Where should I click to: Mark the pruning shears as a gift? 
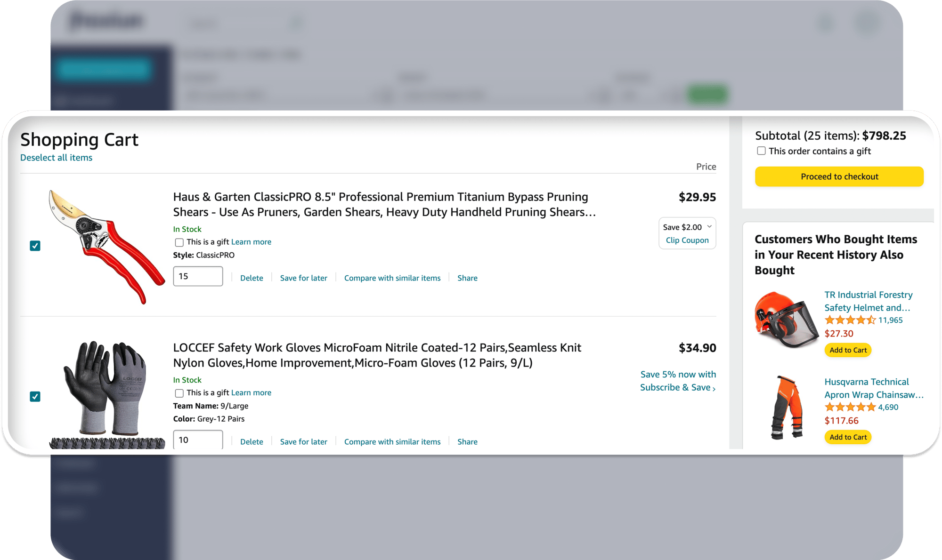(x=179, y=242)
